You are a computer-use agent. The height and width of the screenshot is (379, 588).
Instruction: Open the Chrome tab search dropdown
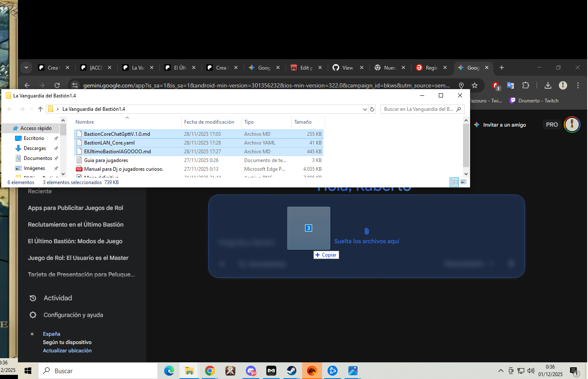[26, 67]
